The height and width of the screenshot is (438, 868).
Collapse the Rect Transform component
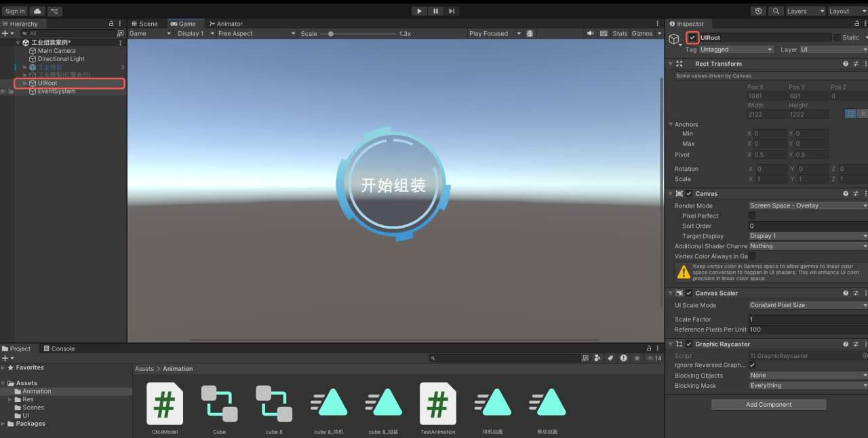click(671, 64)
